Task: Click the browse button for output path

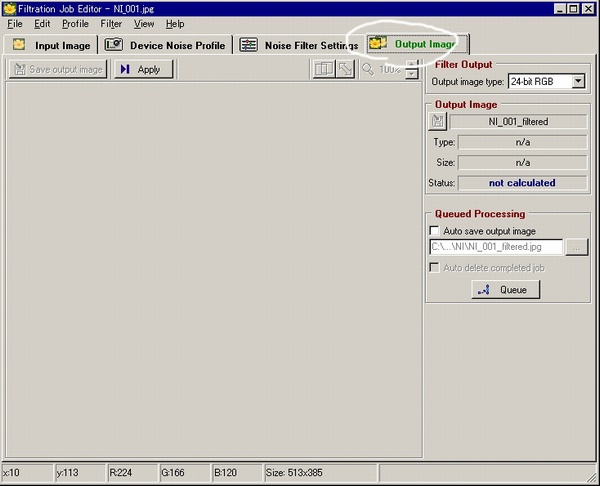Action: pos(576,247)
